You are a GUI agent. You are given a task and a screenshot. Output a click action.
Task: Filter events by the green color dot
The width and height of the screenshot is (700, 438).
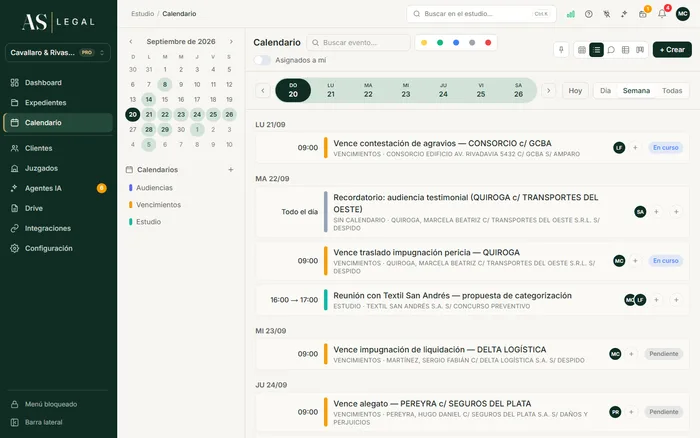(440, 43)
